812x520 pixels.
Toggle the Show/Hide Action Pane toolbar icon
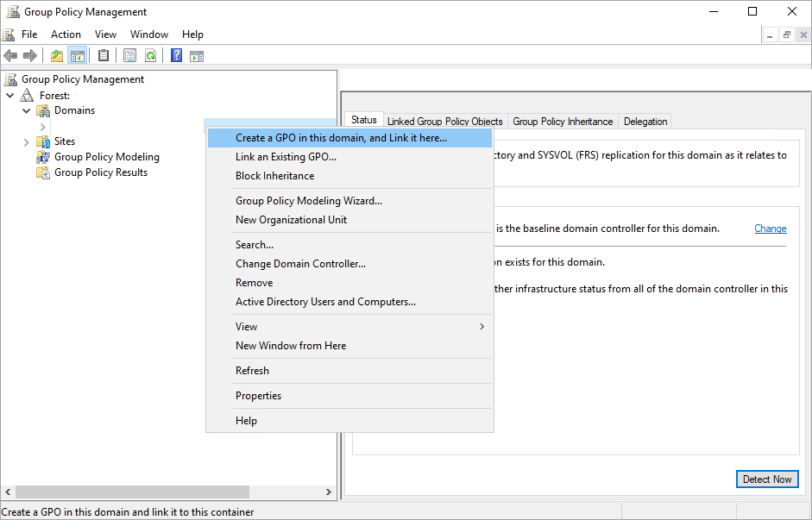pos(197,56)
